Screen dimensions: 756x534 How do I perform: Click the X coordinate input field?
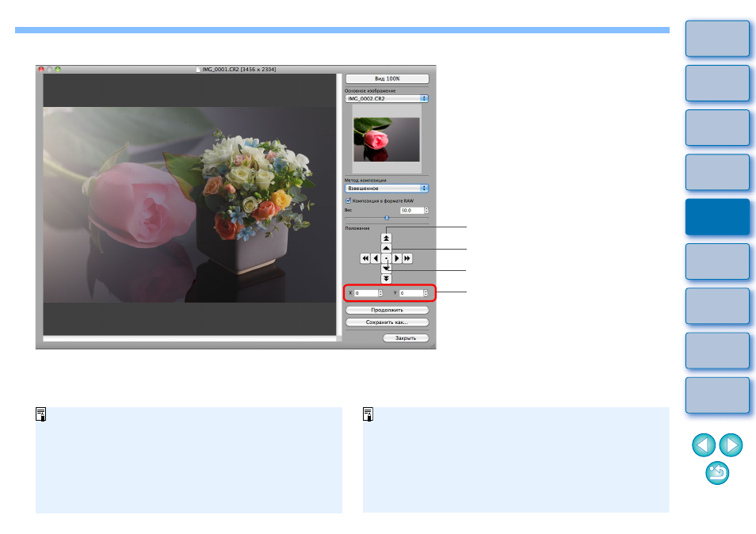pos(366,293)
